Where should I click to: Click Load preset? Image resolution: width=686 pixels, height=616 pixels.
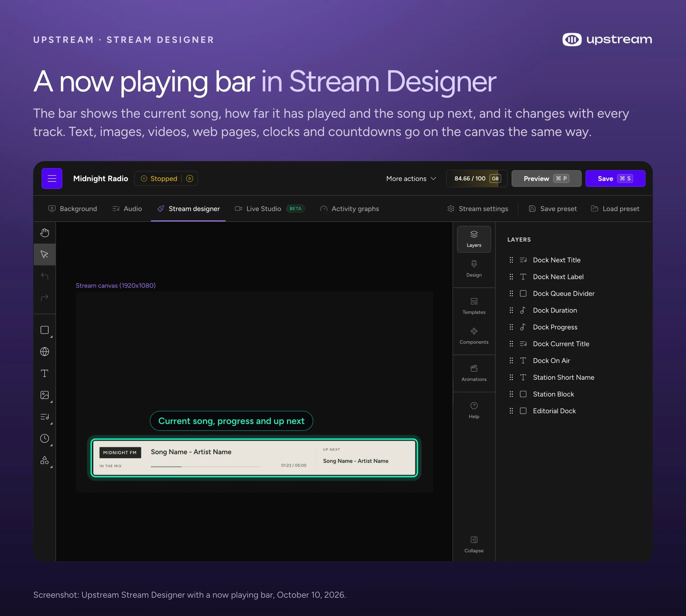pyautogui.click(x=615, y=209)
